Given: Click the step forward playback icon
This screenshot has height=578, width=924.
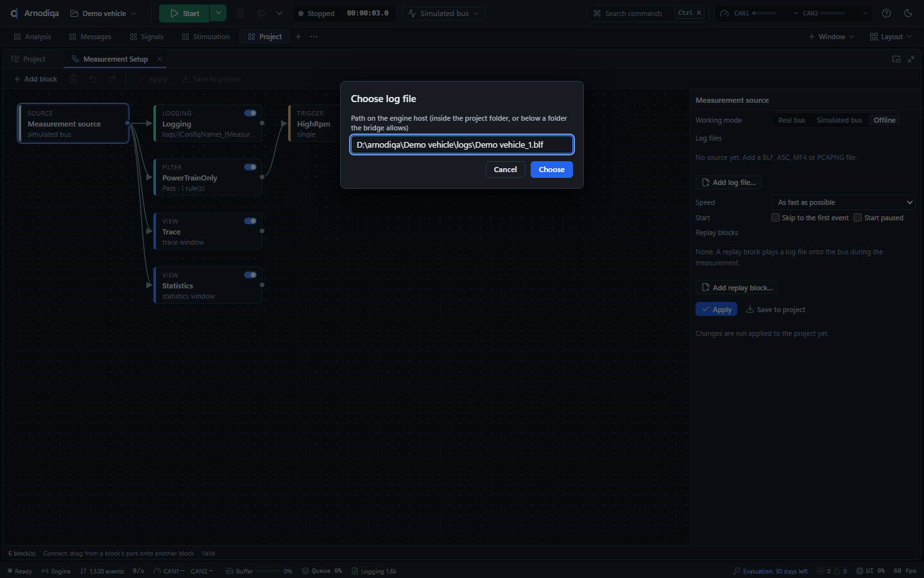Looking at the screenshot, I should 262,13.
